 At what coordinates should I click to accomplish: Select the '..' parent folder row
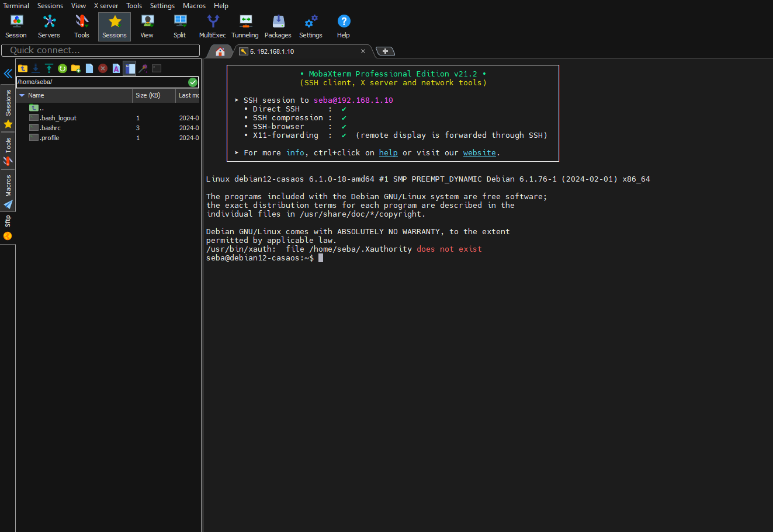coord(108,108)
